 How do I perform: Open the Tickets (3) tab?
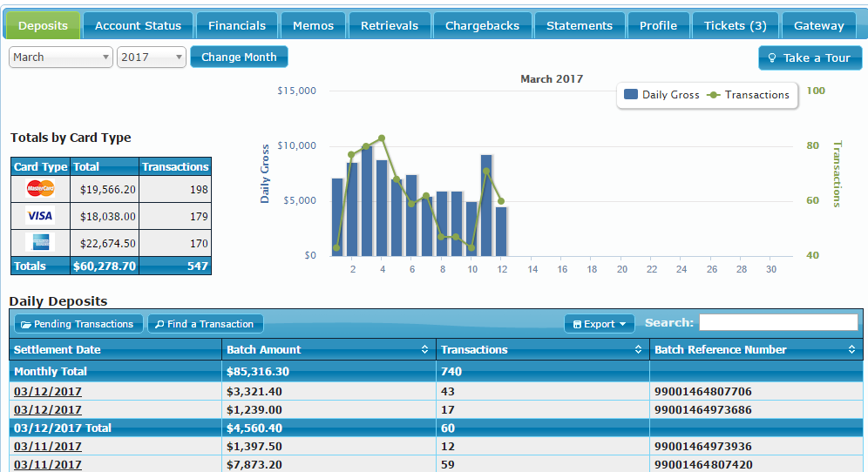click(735, 25)
